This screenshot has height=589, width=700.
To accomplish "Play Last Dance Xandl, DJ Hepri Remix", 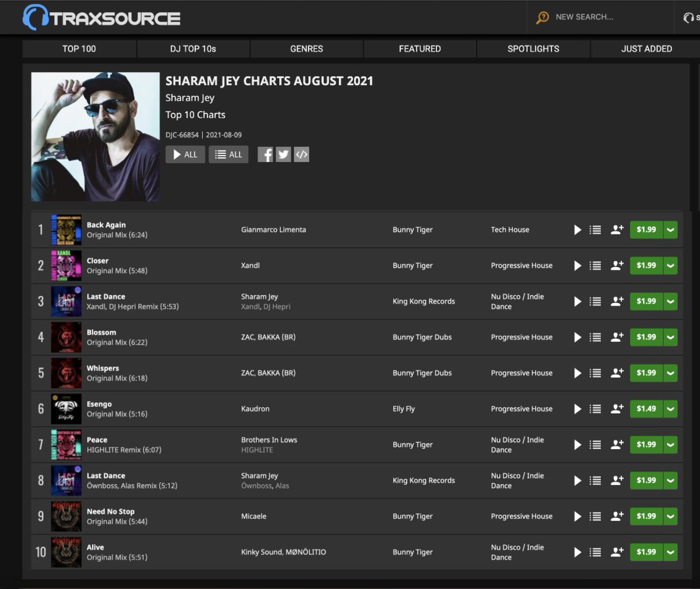I will click(577, 301).
